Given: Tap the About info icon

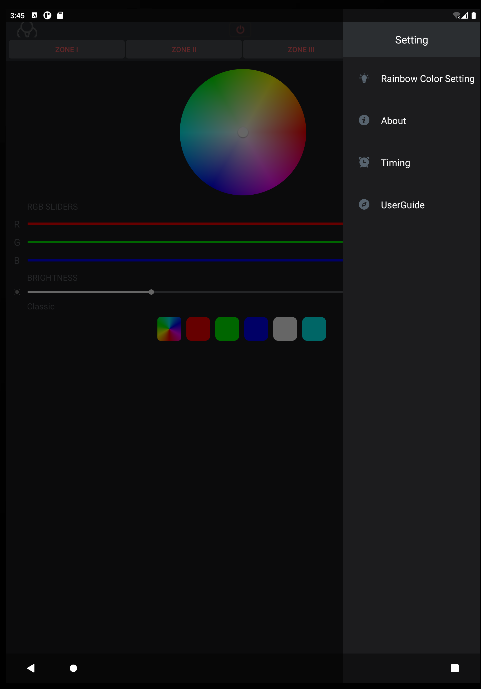Looking at the screenshot, I should pyautogui.click(x=364, y=120).
